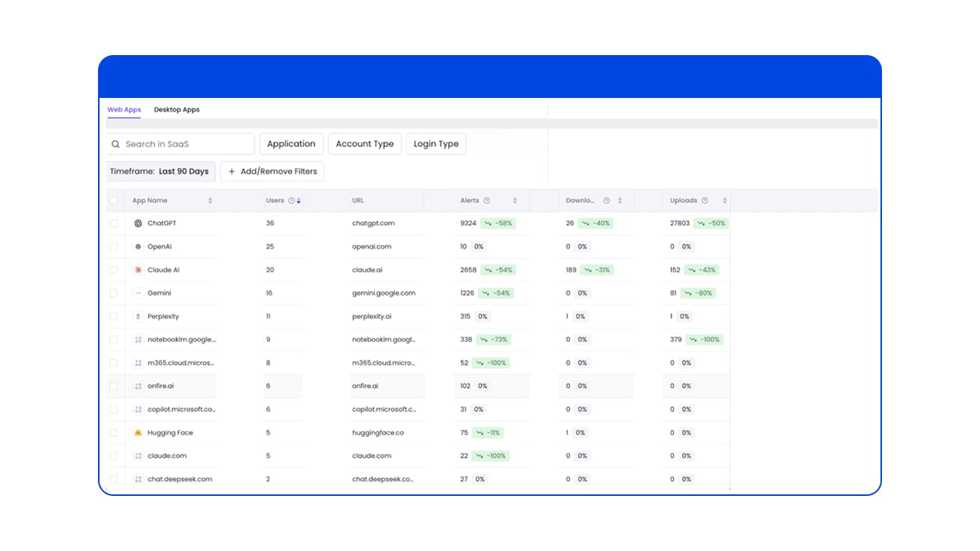This screenshot has width=980, height=551.
Task: Check the ChatGPT row checkbox
Action: (114, 223)
